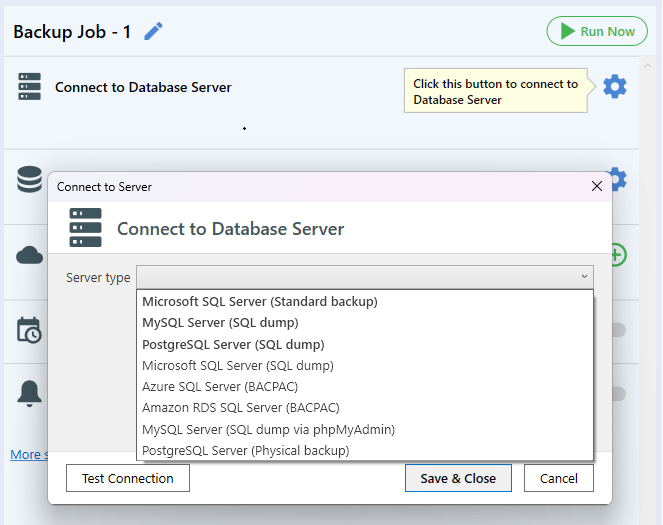The width and height of the screenshot is (663, 525).
Task: Click the server rack icon beside Connect to Database Server
Action: (30, 87)
